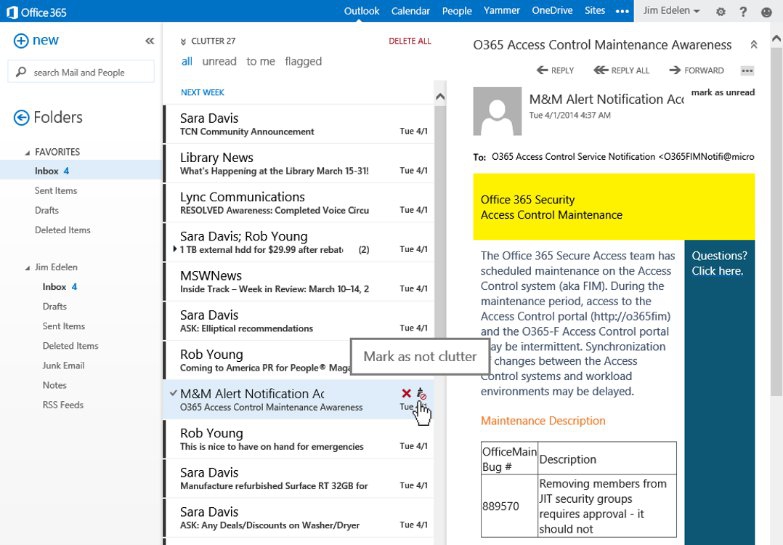Click the NEXT WEEK group header

[x=202, y=92]
